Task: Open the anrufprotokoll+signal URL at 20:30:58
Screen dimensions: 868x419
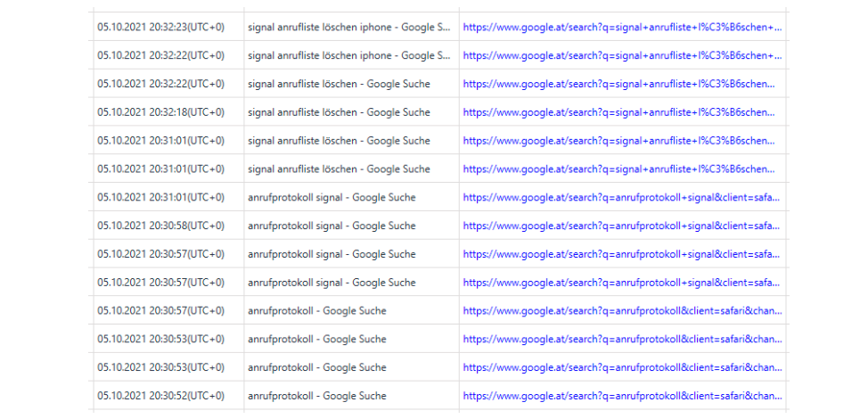Action: (622, 226)
